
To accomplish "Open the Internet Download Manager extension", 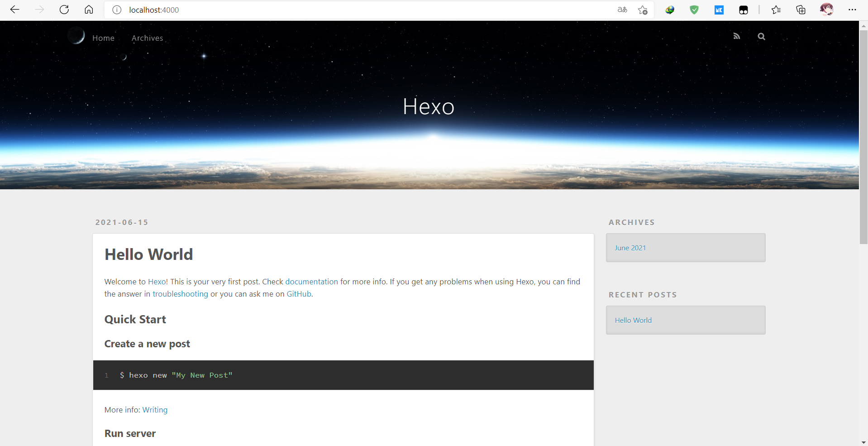I will pyautogui.click(x=670, y=10).
